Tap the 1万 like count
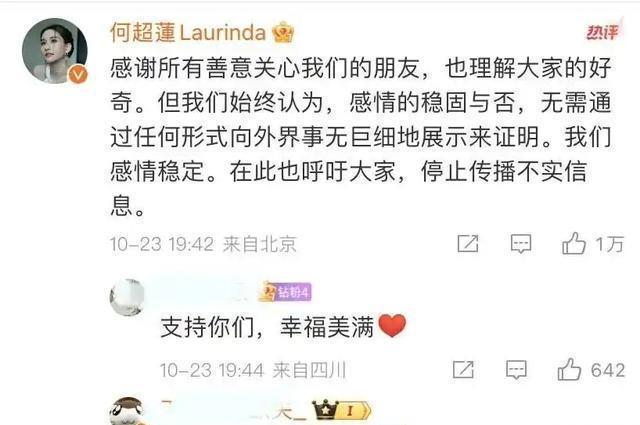The image size is (640, 425). (x=609, y=244)
